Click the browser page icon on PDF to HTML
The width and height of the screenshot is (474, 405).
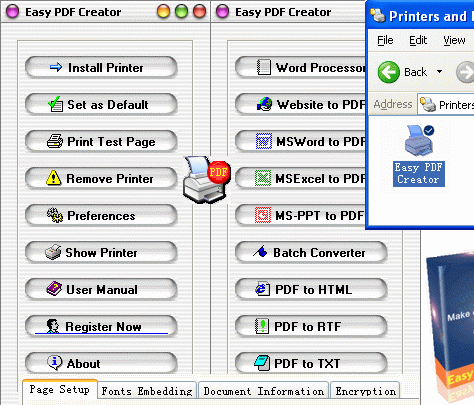[262, 289]
